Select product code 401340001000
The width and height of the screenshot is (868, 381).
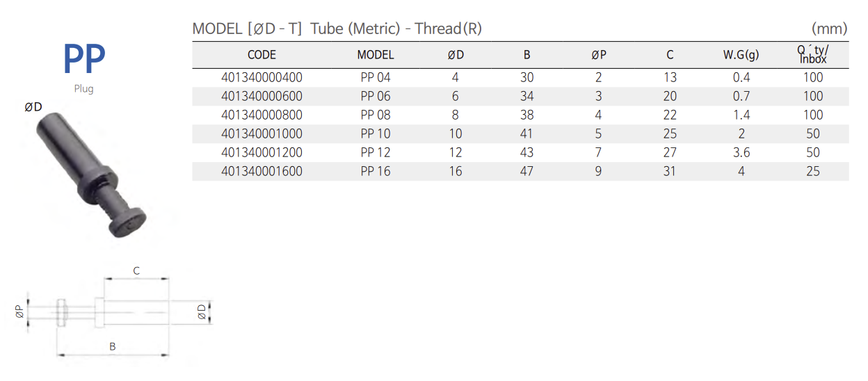(x=262, y=134)
